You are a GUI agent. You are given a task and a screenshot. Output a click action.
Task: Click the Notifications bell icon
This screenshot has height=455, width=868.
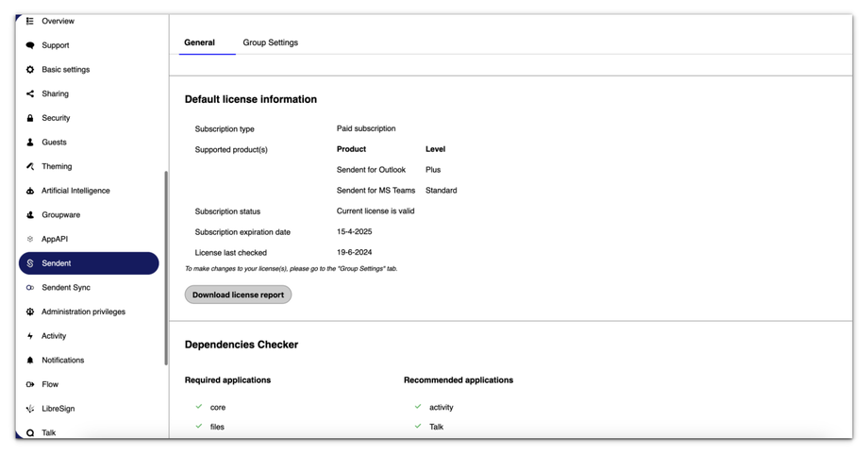pyautogui.click(x=30, y=361)
